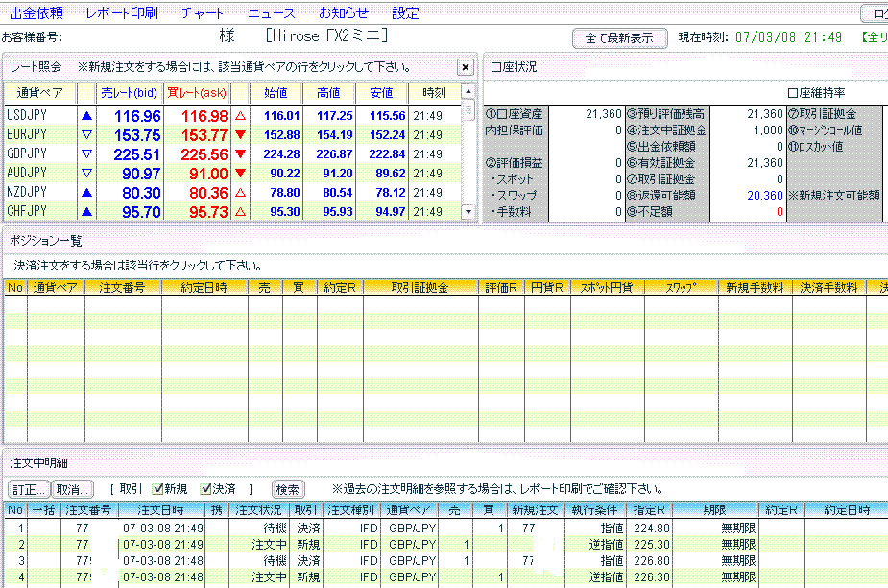Screen dimensions: 888x588
Task: Select the NZDJPY currency pair row
Action: click(232, 193)
